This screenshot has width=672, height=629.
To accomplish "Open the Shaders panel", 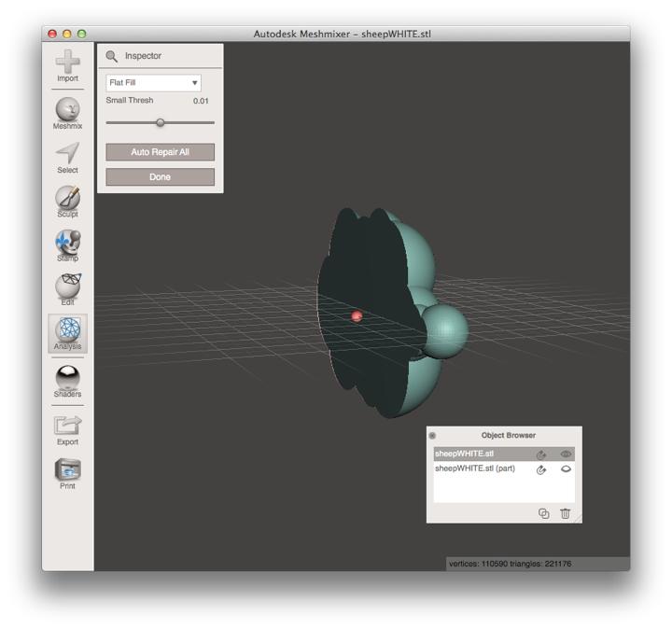I will click(67, 377).
